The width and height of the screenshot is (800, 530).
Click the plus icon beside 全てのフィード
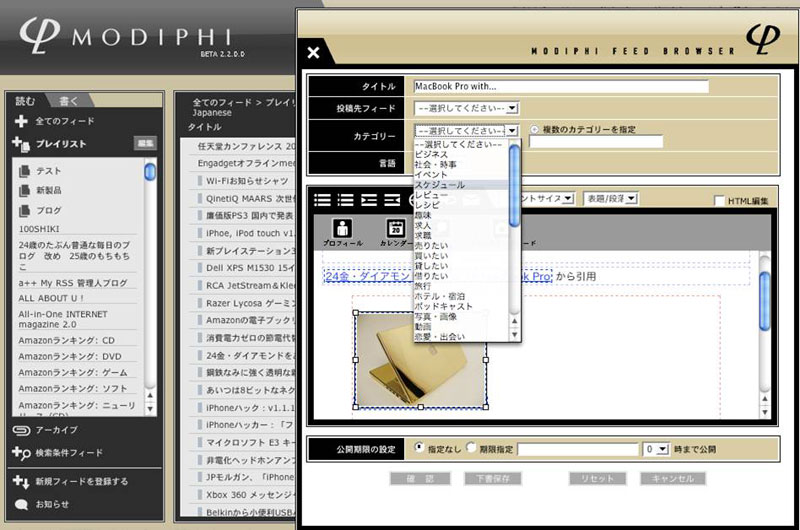[x=21, y=121]
